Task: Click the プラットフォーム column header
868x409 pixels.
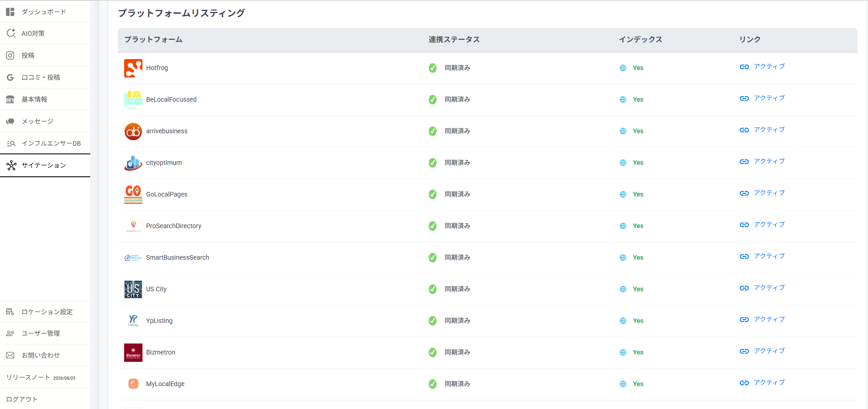Action: click(x=153, y=40)
